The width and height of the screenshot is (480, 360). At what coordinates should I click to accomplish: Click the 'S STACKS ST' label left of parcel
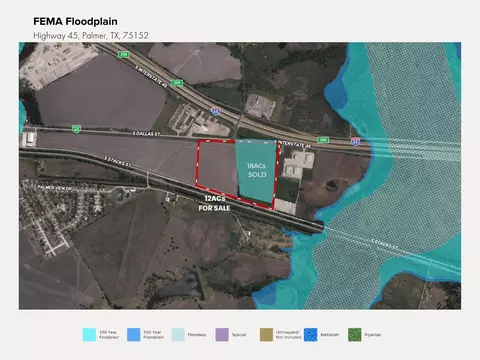coord(118,161)
